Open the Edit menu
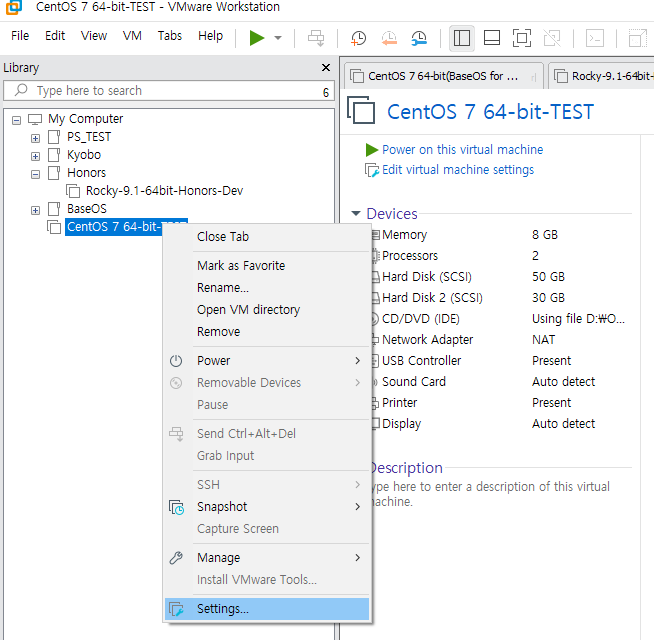654x640 pixels. (x=55, y=36)
